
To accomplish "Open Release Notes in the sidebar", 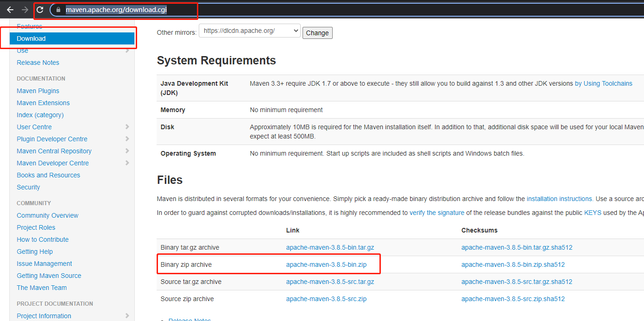I will 38,63.
